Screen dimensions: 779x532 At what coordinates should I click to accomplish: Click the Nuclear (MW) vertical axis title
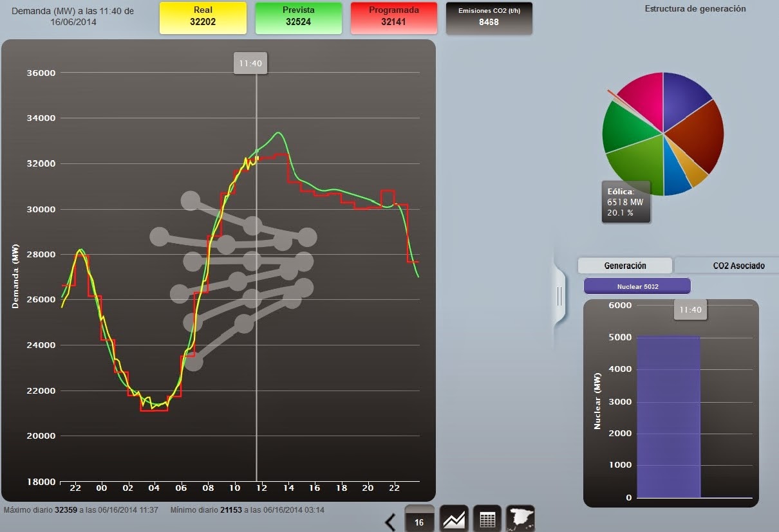click(x=597, y=400)
